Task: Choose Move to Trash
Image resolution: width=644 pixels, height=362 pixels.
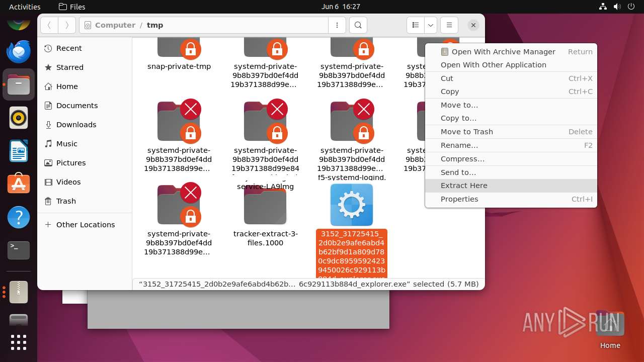Action: (511, 132)
